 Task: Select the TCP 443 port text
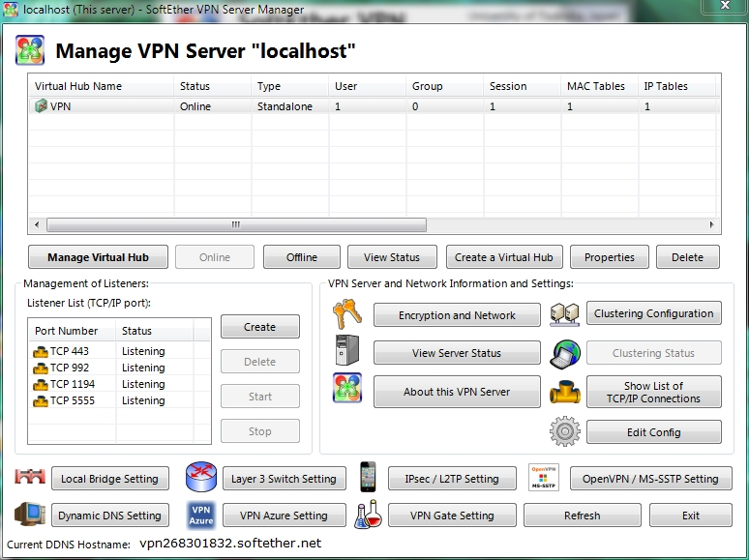(x=70, y=351)
